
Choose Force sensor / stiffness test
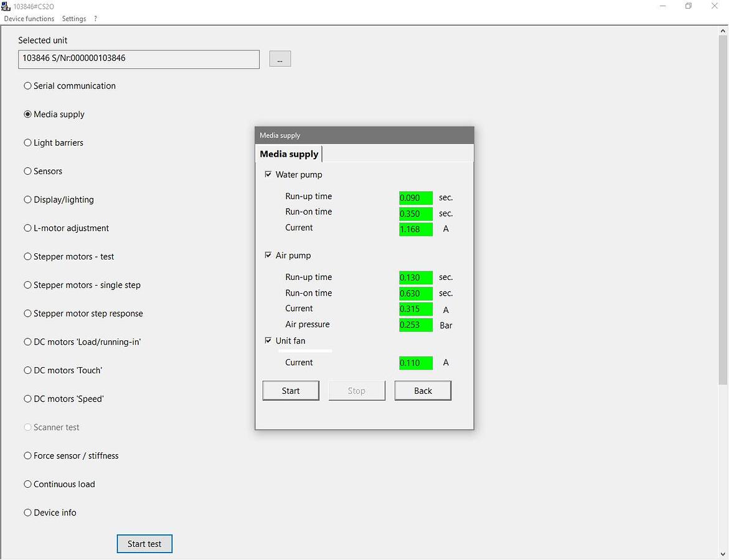click(x=27, y=456)
